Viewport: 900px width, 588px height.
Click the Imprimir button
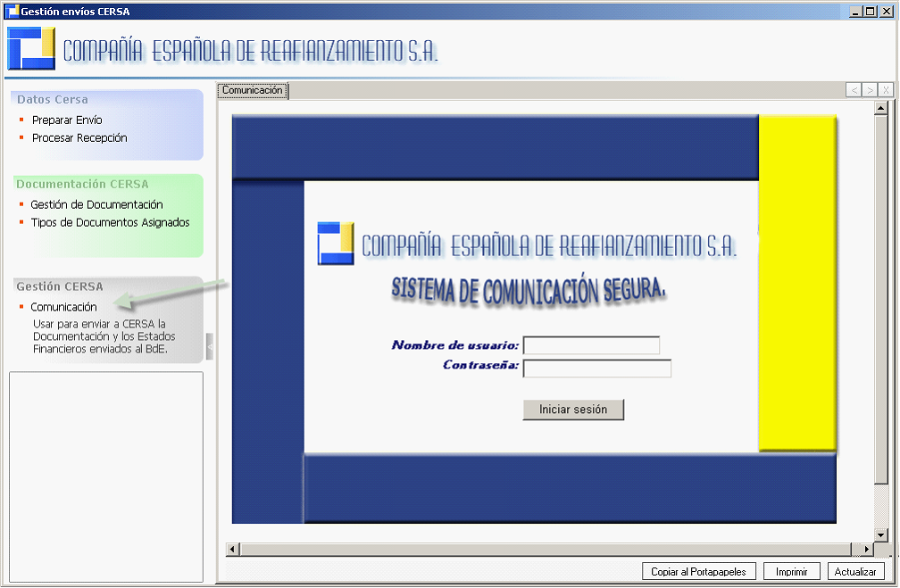(791, 571)
